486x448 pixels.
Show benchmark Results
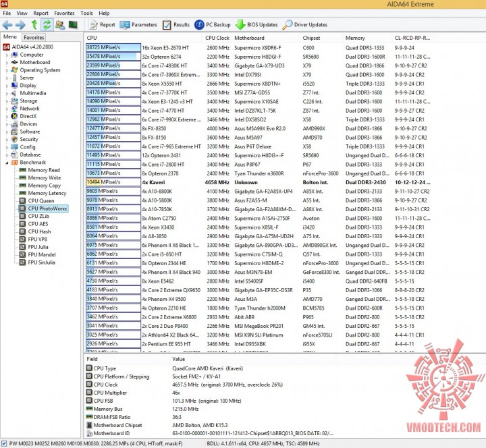(x=176, y=25)
